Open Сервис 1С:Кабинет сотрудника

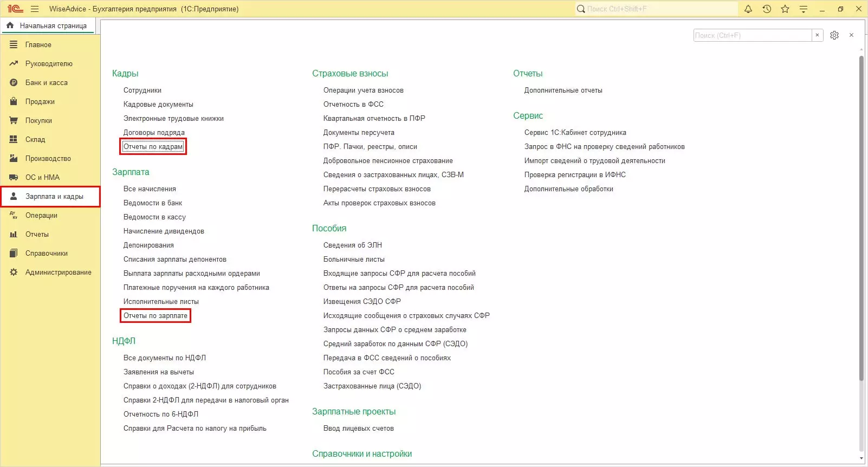pyautogui.click(x=575, y=132)
